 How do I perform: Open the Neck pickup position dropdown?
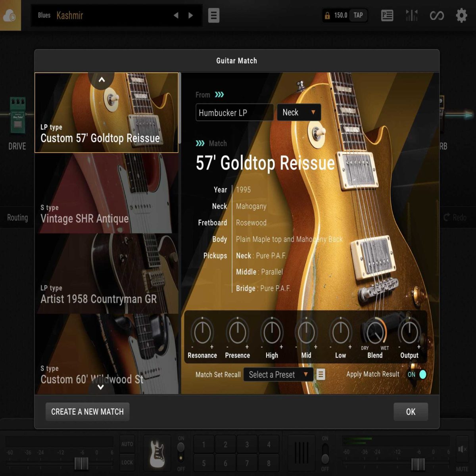(299, 113)
